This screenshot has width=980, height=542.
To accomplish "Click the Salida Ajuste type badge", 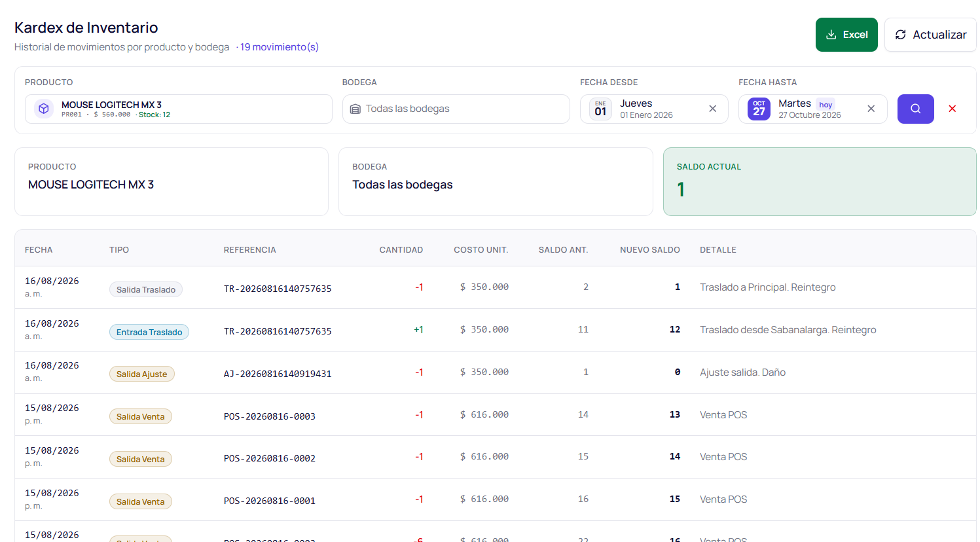I will point(142,374).
